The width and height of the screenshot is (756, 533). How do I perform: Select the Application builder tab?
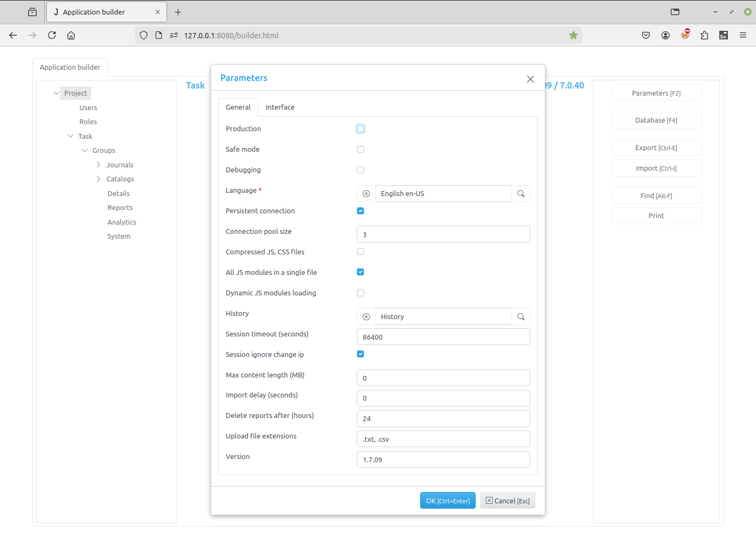pos(70,67)
